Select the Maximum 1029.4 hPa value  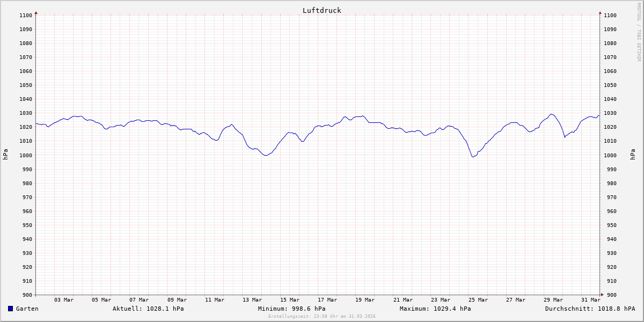[x=435, y=309]
